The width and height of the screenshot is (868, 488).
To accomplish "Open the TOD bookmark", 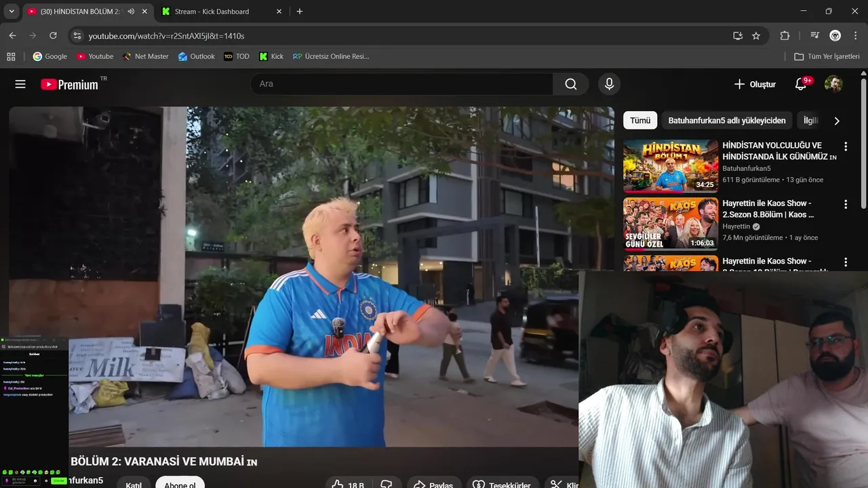I will click(x=237, y=56).
